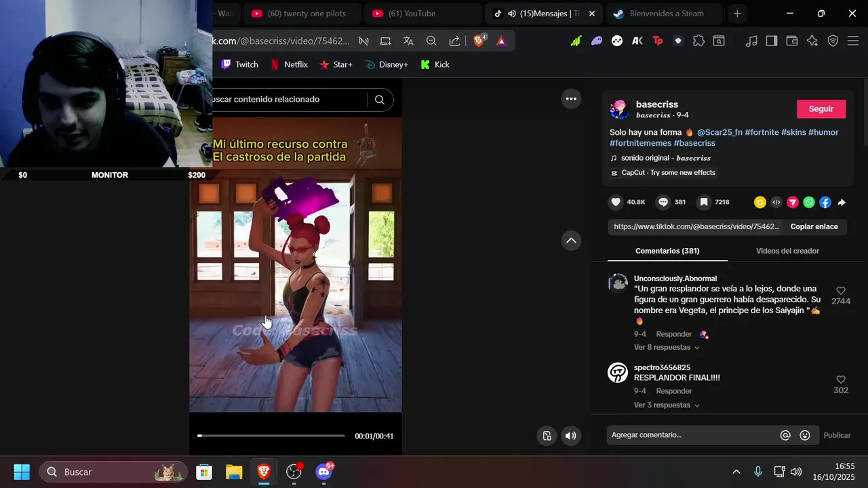The width and height of the screenshot is (868, 488).
Task: Show hidden tray icons chevron
Action: coord(736,472)
